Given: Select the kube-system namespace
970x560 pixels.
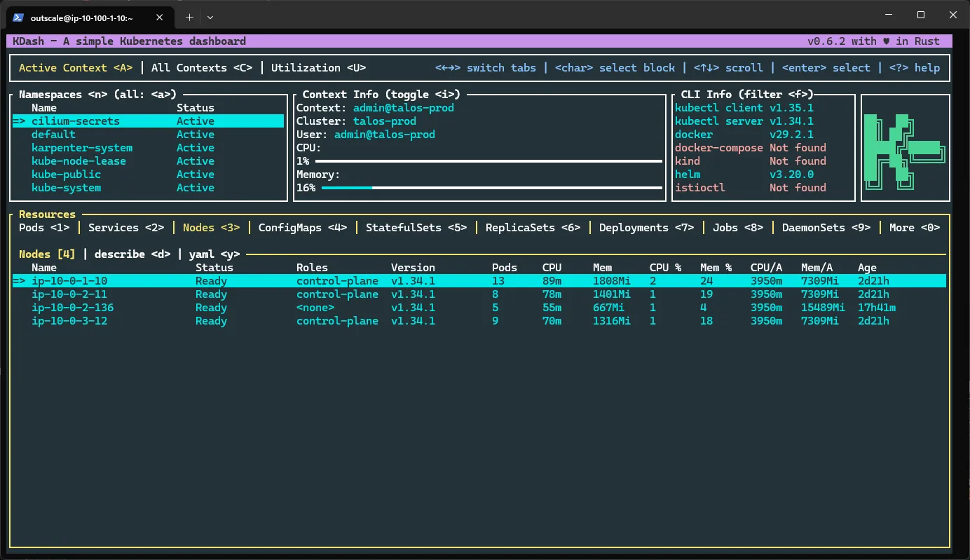Looking at the screenshot, I should coord(66,187).
